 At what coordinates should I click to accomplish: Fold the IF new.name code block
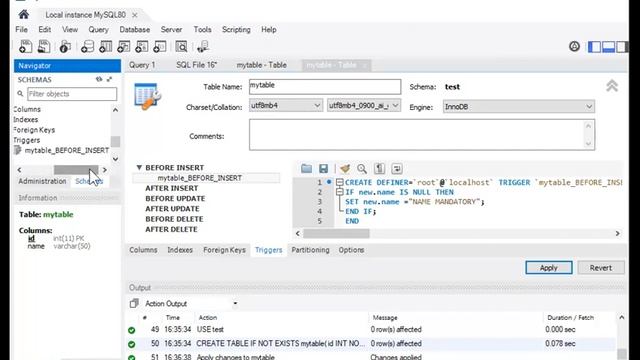[339, 192]
